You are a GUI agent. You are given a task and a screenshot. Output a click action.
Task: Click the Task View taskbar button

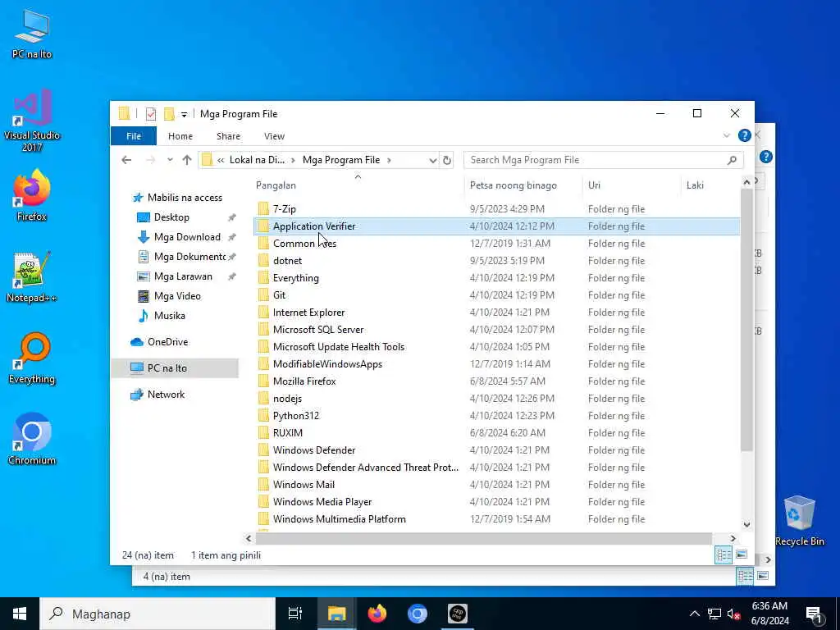click(295, 614)
